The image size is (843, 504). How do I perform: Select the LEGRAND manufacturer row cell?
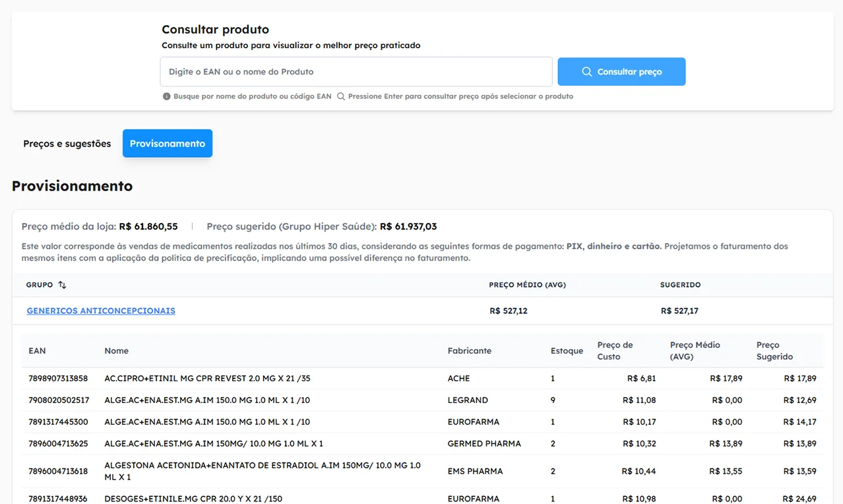[x=468, y=400]
